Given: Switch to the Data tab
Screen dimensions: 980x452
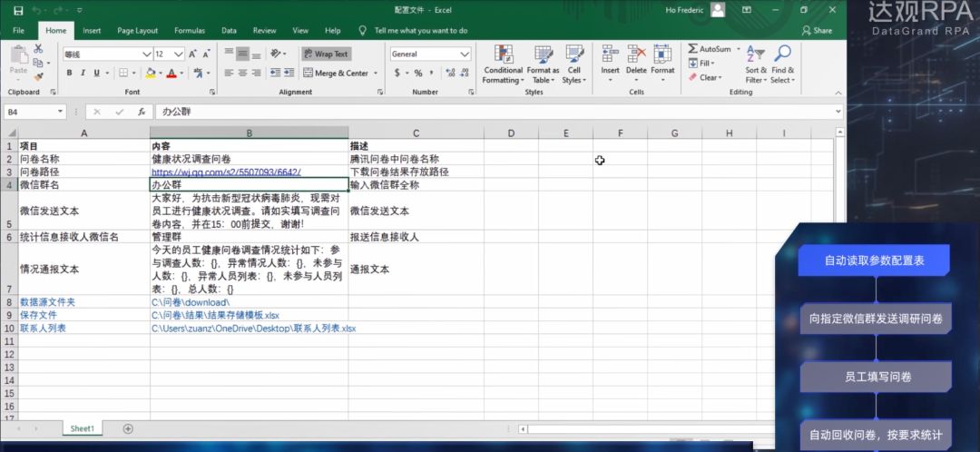Looking at the screenshot, I should tap(229, 31).
